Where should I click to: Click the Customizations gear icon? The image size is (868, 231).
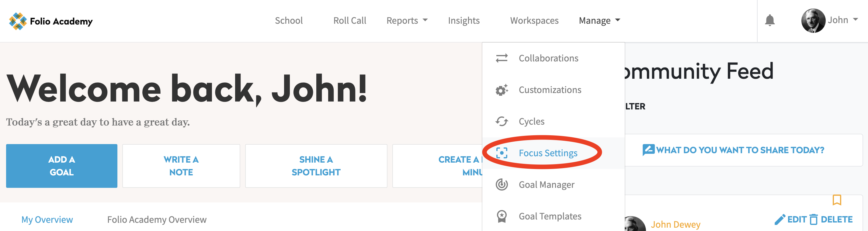(x=502, y=90)
